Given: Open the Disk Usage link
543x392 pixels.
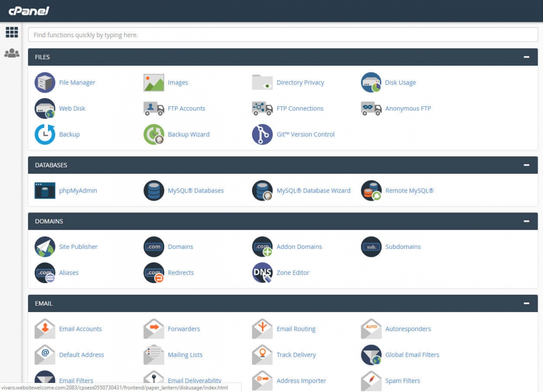Looking at the screenshot, I should [400, 83].
